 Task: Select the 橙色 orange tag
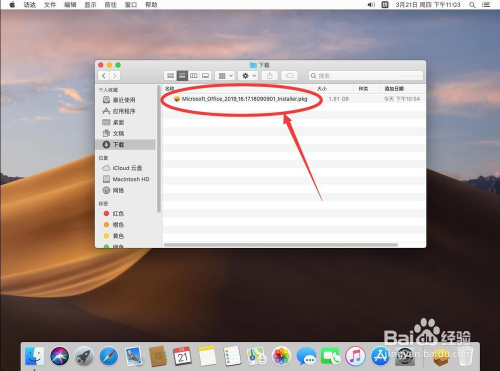(x=126, y=225)
